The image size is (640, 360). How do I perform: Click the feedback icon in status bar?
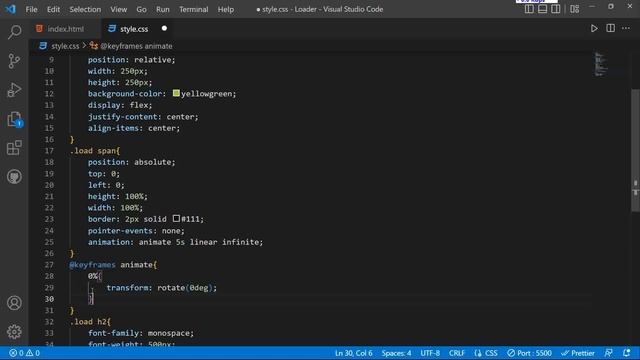point(609,353)
